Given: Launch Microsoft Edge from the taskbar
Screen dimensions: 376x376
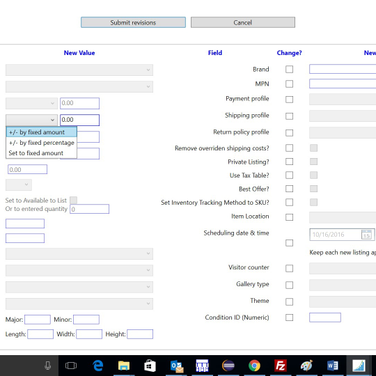Looking at the screenshot, I should click(98, 366).
